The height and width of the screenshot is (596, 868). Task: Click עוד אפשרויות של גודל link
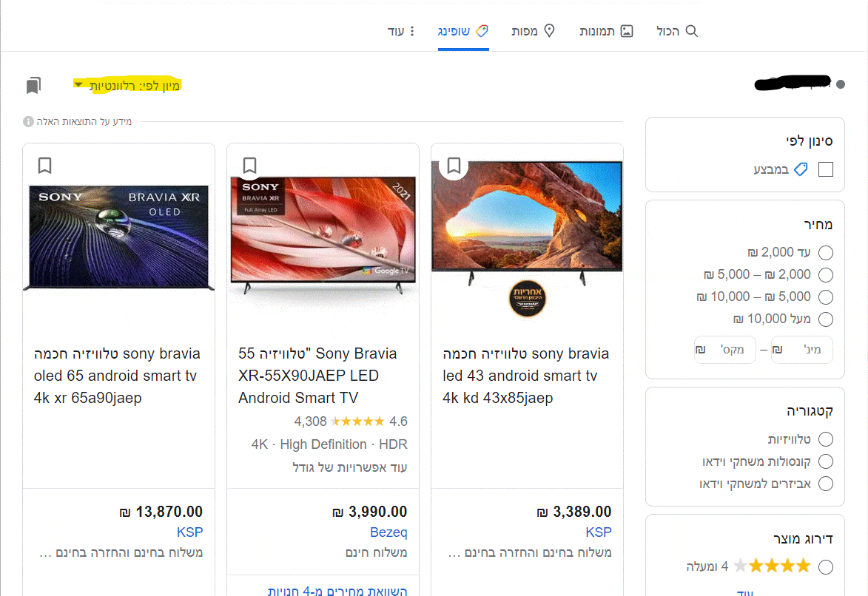(x=350, y=467)
